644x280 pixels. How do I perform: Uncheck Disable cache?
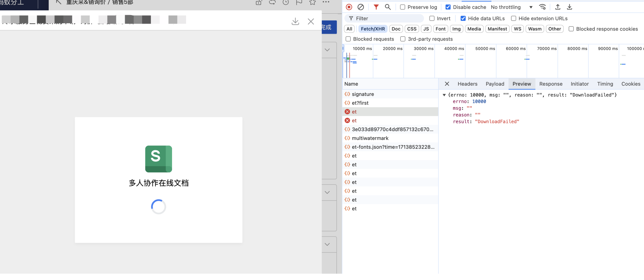pos(448,7)
